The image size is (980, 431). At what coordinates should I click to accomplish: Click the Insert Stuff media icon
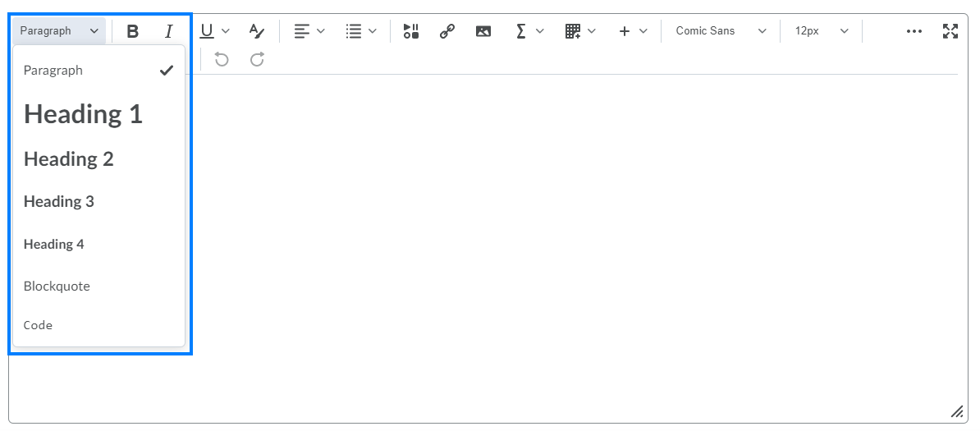(x=411, y=31)
